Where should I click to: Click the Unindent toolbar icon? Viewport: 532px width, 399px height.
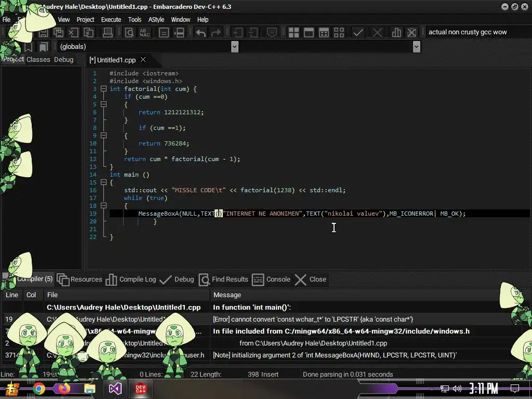(253, 33)
